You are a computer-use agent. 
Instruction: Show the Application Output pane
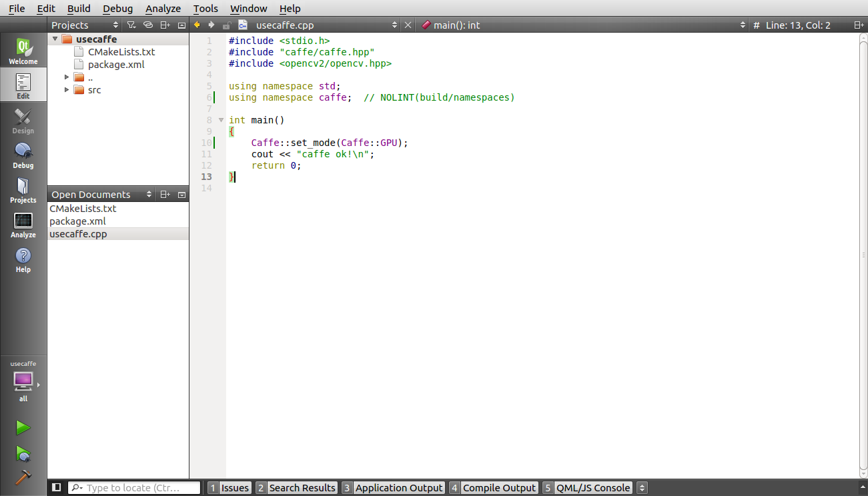(392, 488)
